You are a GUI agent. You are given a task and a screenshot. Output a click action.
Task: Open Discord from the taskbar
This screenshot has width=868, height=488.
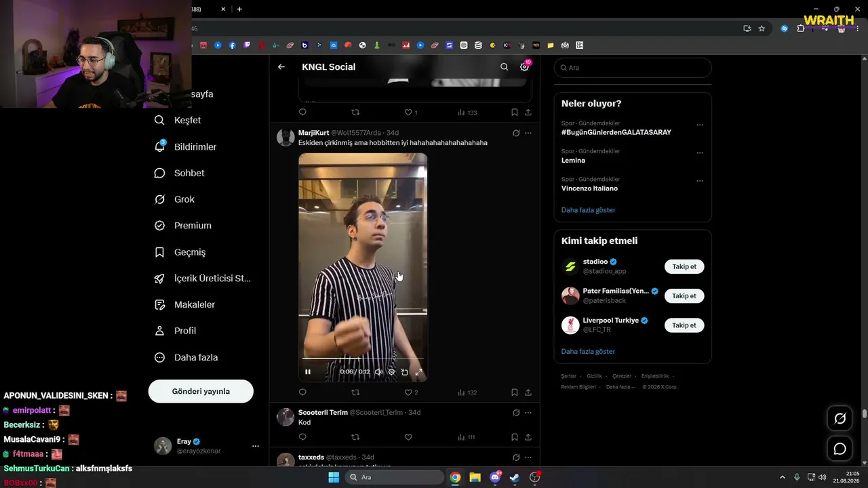point(495,477)
